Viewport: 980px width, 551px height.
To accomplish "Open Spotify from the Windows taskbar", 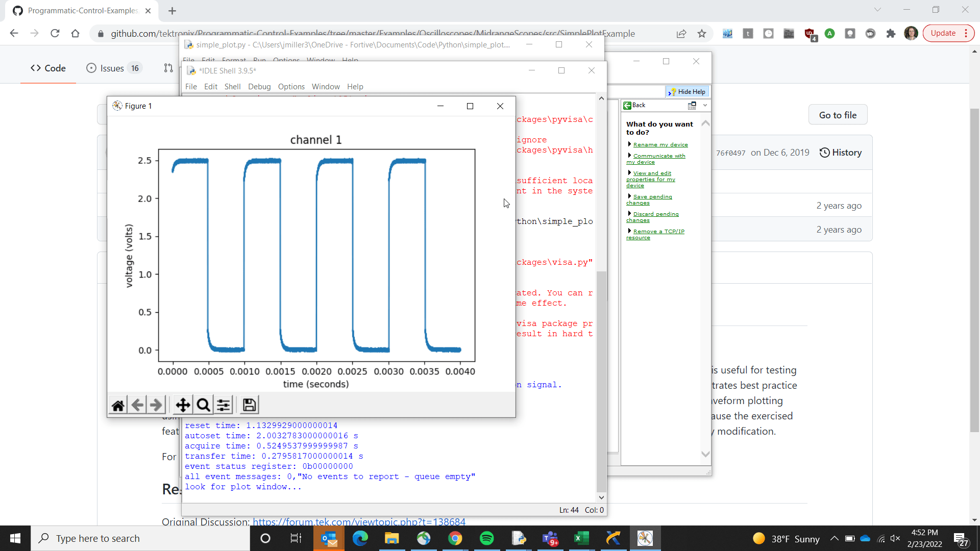I will [486, 538].
